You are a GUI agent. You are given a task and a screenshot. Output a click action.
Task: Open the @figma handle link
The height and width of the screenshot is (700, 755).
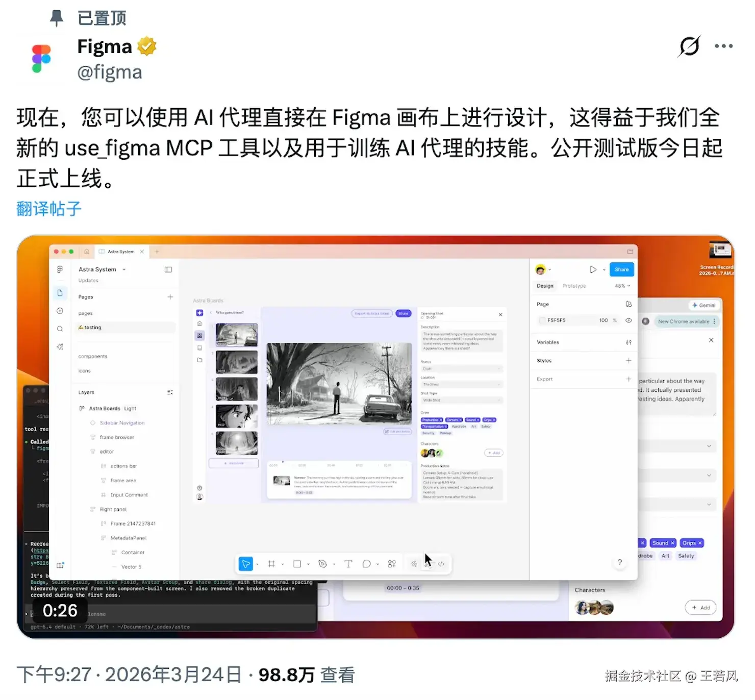click(x=110, y=72)
